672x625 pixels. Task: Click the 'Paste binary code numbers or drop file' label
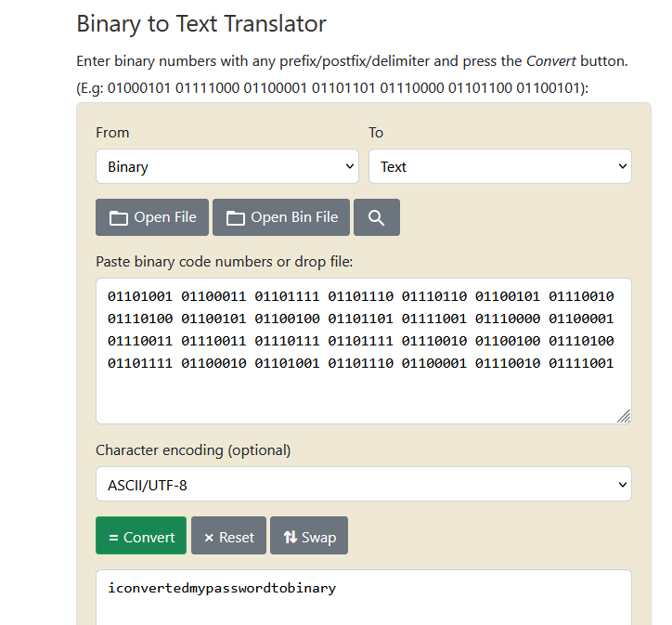click(224, 262)
